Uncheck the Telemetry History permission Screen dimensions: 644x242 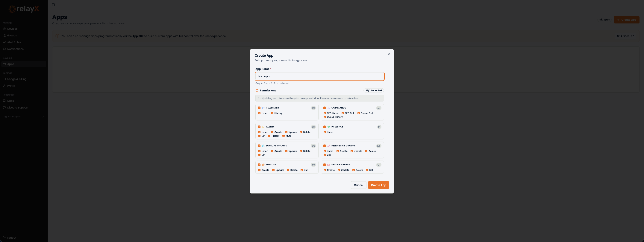tap(272, 113)
